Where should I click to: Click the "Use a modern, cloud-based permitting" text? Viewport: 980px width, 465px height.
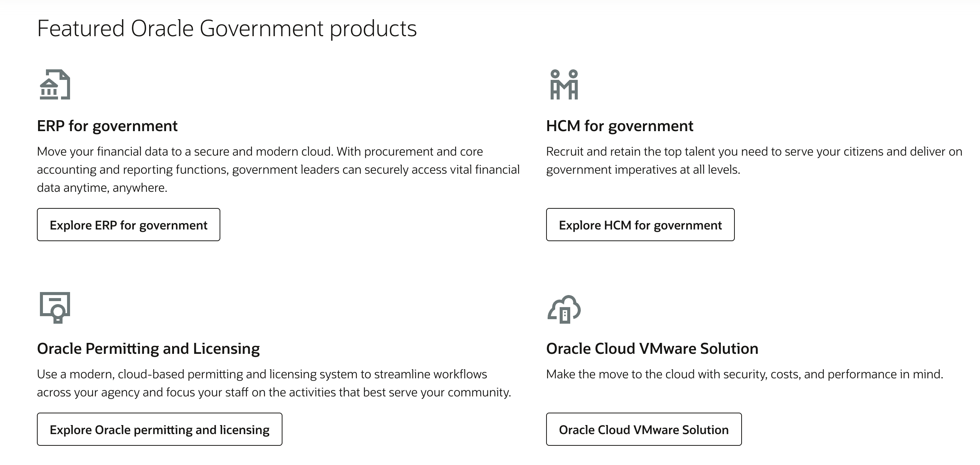point(274,383)
